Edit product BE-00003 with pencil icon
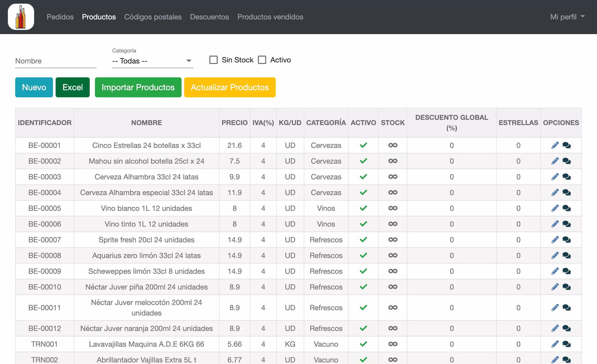Screen dimensions: 597x364 click(x=555, y=177)
